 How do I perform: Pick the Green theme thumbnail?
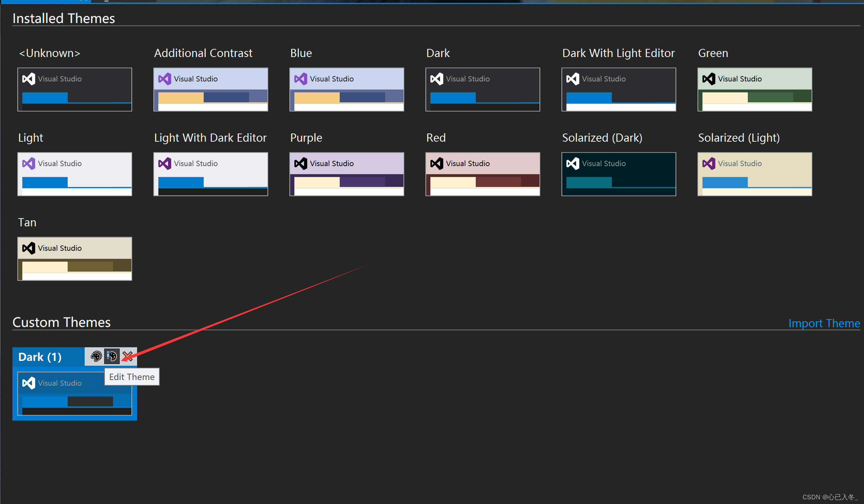755,90
